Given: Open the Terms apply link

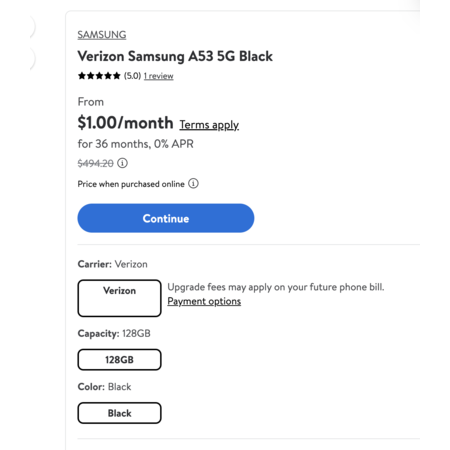Looking at the screenshot, I should coord(209,125).
